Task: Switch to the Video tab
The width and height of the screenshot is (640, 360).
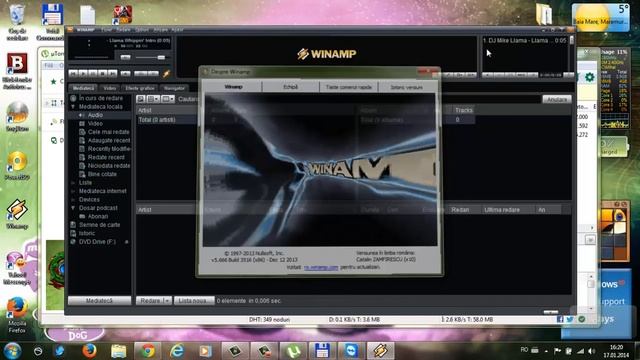Action: (109, 88)
